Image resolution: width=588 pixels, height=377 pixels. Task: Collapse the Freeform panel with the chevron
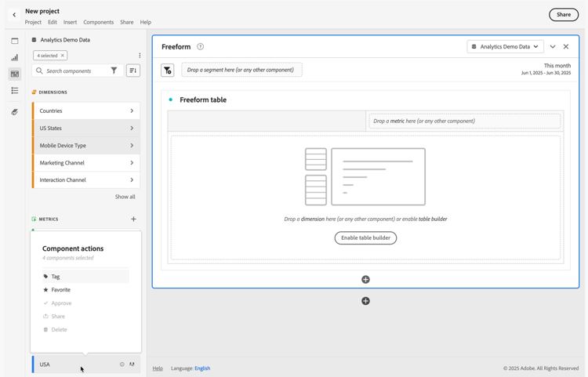553,46
